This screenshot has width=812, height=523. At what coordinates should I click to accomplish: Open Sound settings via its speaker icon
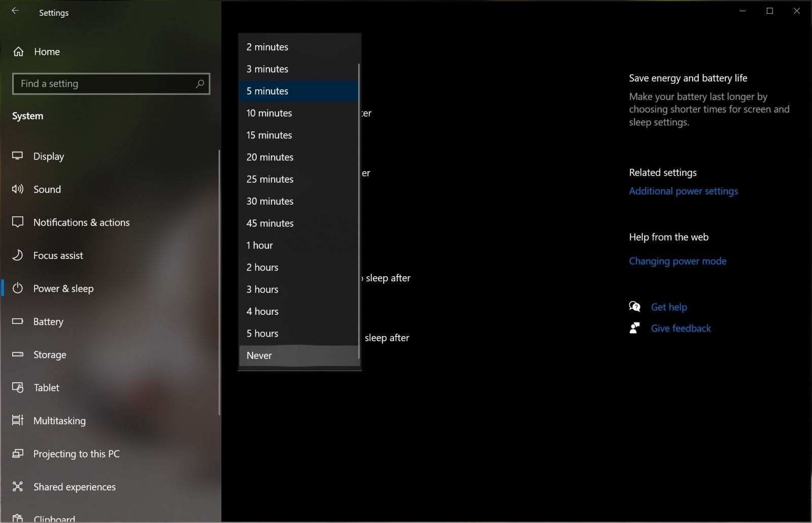pyautogui.click(x=18, y=189)
